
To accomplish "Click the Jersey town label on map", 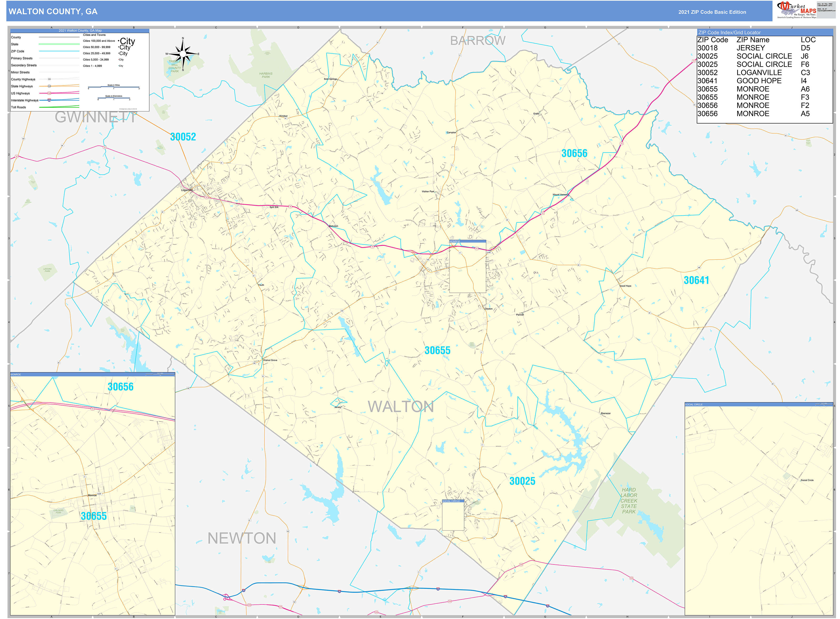I will (338, 407).
